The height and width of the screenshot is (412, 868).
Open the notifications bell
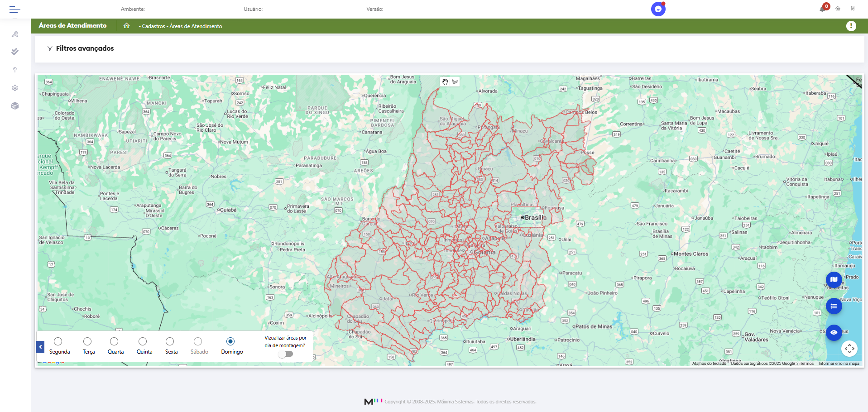823,9
